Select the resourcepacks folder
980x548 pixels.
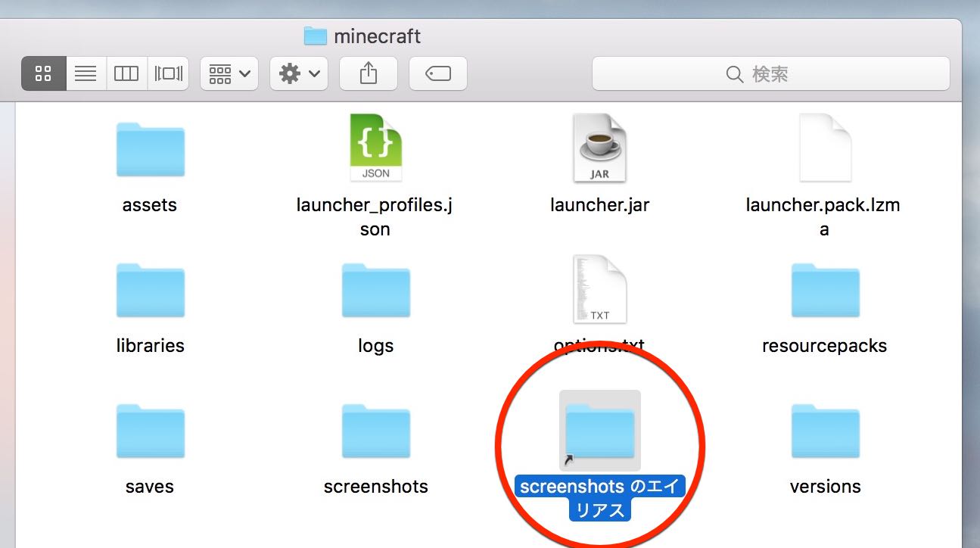pyautogui.click(x=825, y=291)
